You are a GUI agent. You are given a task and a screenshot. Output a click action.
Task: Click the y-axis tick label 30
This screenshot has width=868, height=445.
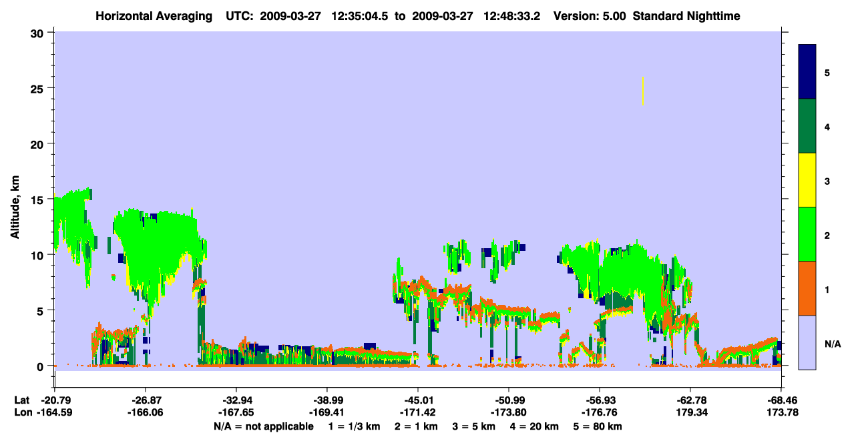tap(39, 33)
